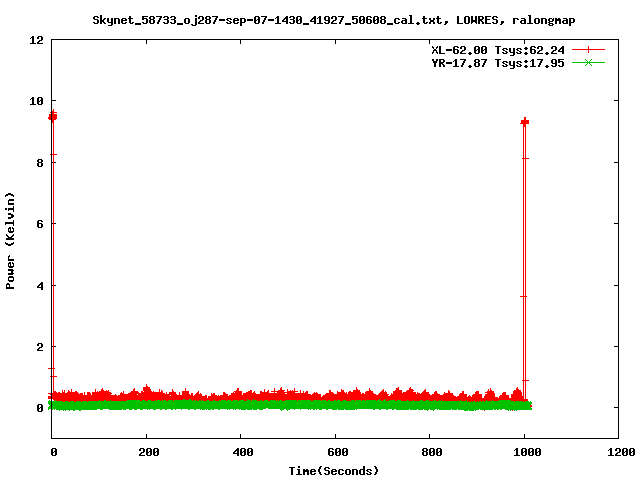Click the red spike peak at time zero
The width and height of the screenshot is (640, 480).
pyautogui.click(x=53, y=116)
